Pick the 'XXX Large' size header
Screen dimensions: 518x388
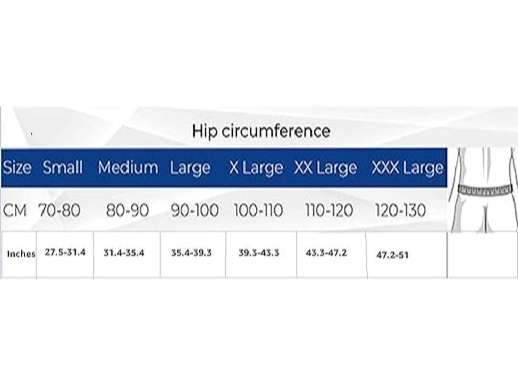[x=407, y=168]
